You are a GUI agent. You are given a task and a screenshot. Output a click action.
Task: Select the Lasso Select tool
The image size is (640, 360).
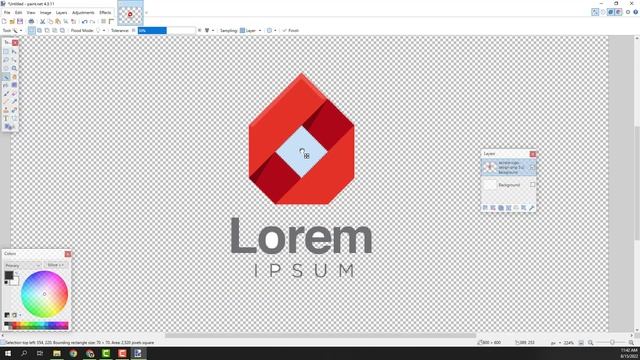coord(6,60)
